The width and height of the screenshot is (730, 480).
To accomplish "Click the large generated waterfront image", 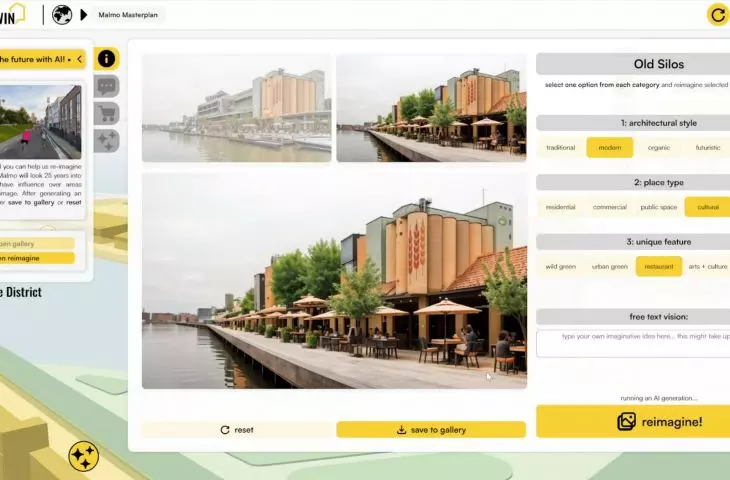I will point(334,281).
